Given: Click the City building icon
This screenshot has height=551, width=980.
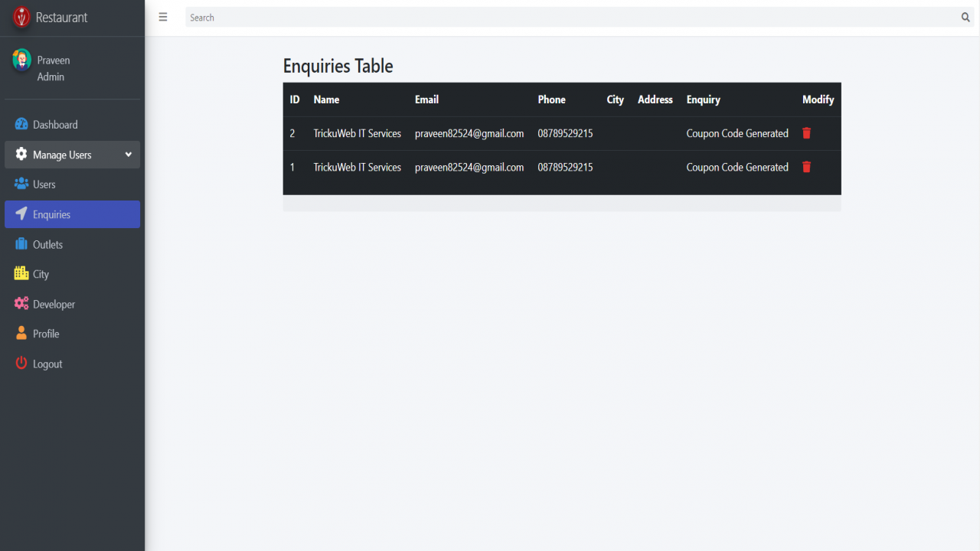Looking at the screenshot, I should 21,273.
